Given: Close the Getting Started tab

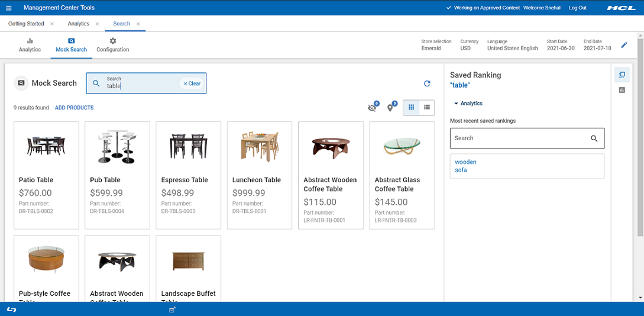Looking at the screenshot, I should click(x=52, y=24).
